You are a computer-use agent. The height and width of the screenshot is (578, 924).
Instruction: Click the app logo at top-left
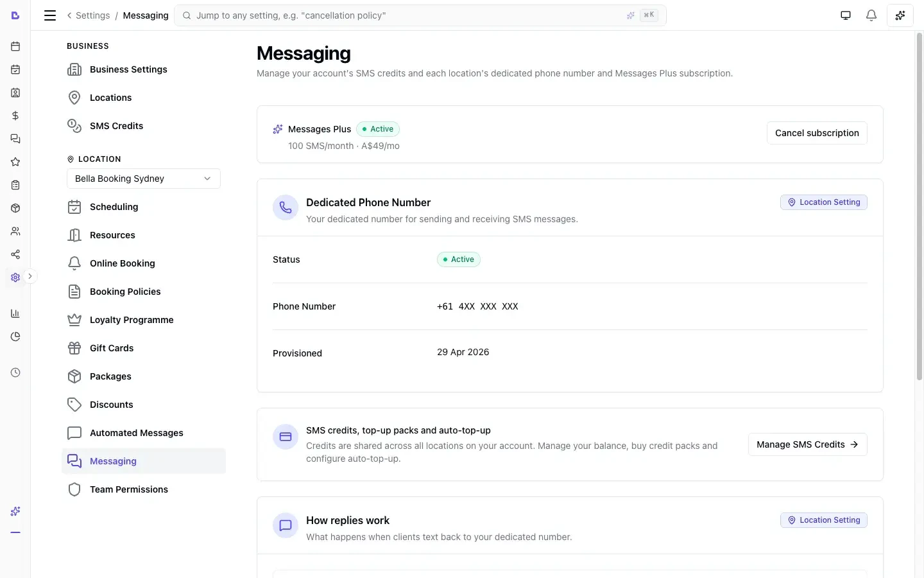(x=15, y=15)
